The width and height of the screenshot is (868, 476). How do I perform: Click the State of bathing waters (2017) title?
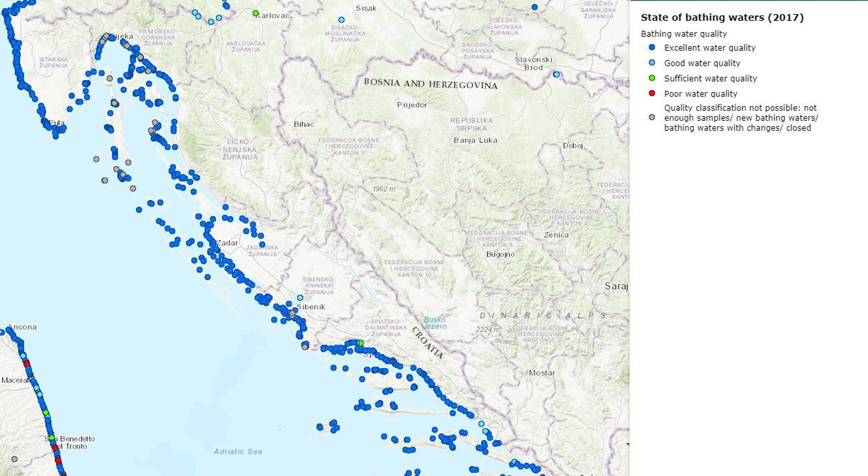pyautogui.click(x=722, y=18)
